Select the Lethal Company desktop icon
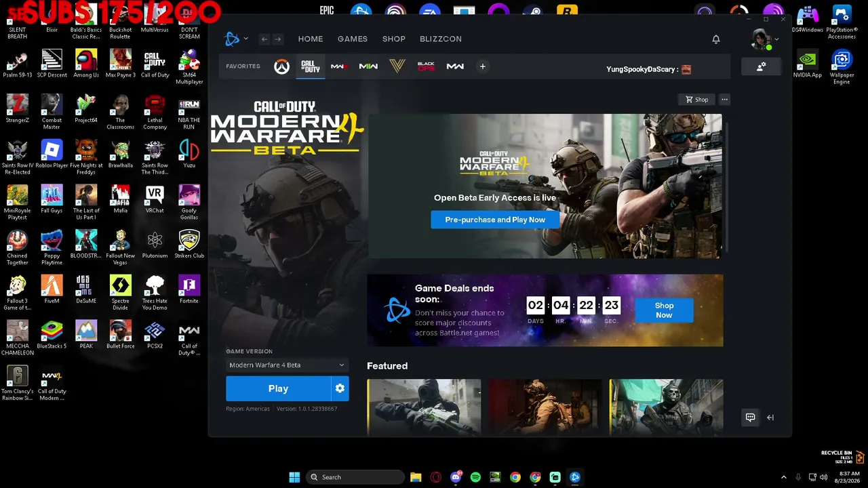The width and height of the screenshot is (868, 488). (x=155, y=113)
